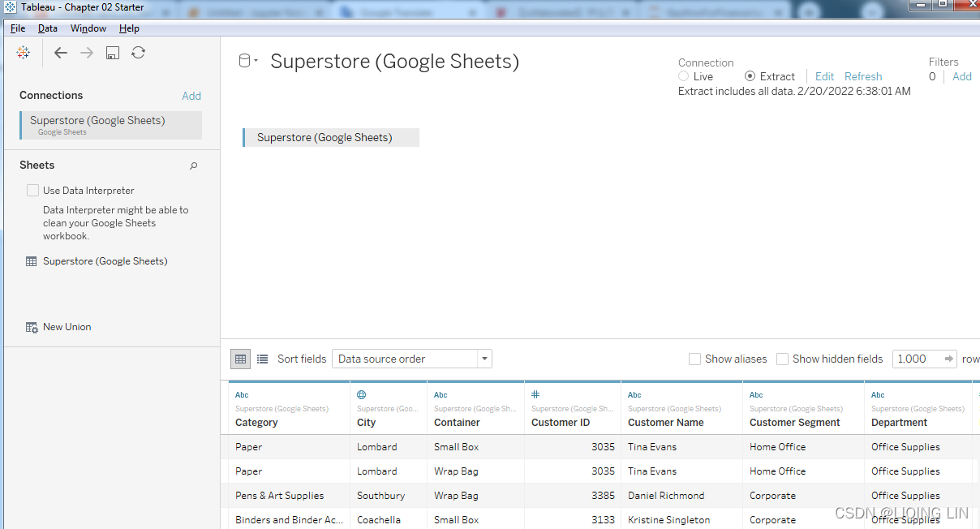Click Abc type icon on Customer Segment column
Image resolution: width=980 pixels, height=529 pixels.
[x=756, y=395]
